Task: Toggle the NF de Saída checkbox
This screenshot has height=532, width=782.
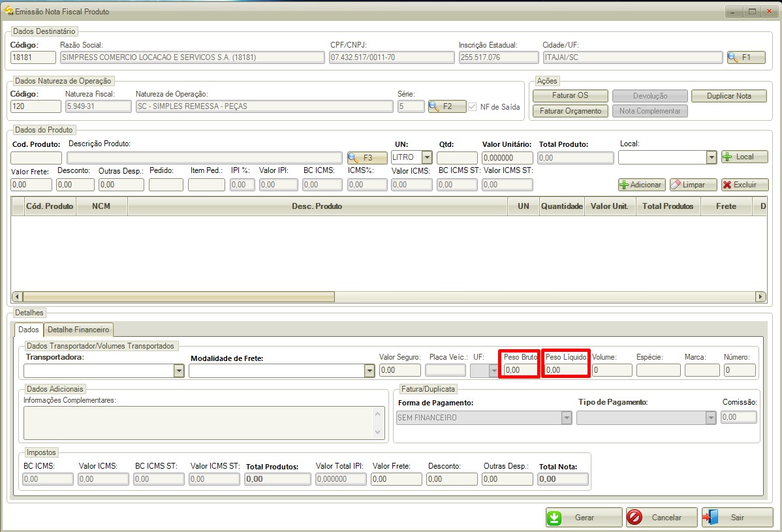Action: pyautogui.click(x=473, y=107)
